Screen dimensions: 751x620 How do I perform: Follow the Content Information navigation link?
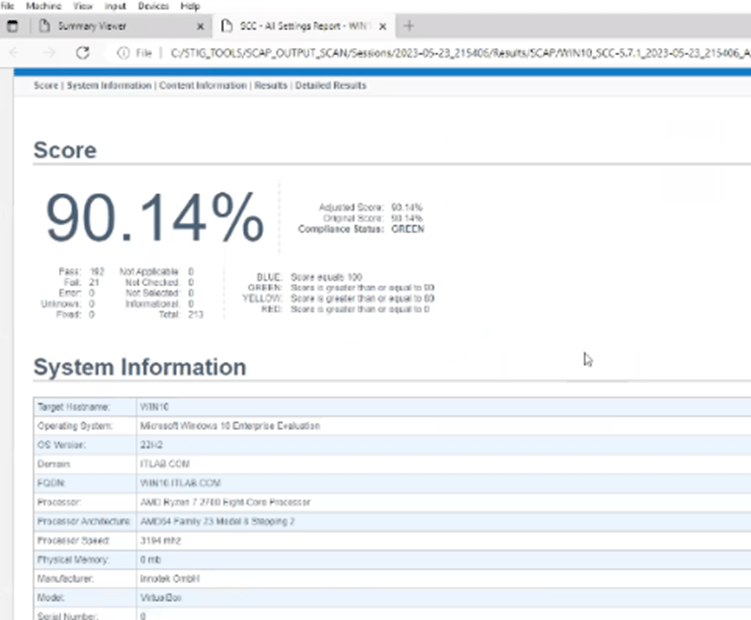click(201, 86)
